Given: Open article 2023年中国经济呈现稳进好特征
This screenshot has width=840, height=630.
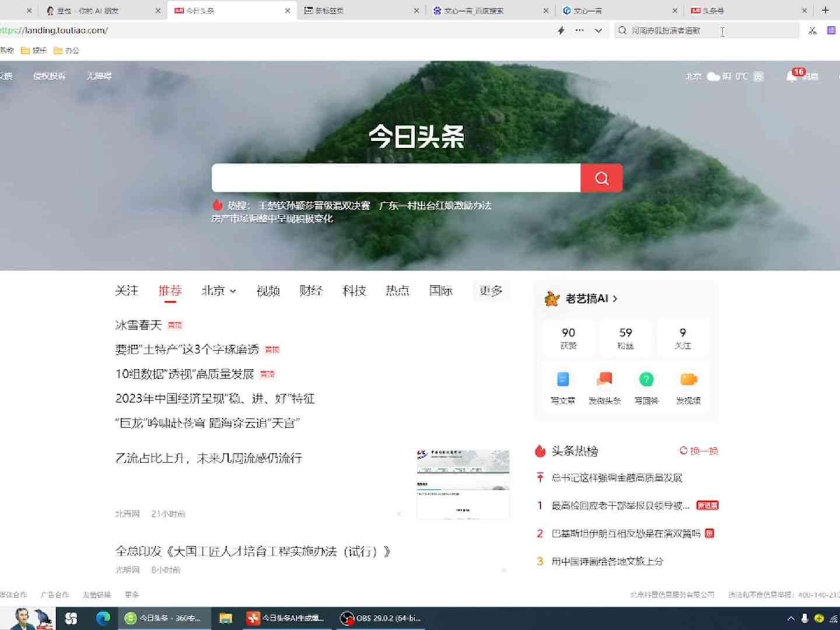Looking at the screenshot, I should click(x=215, y=398).
